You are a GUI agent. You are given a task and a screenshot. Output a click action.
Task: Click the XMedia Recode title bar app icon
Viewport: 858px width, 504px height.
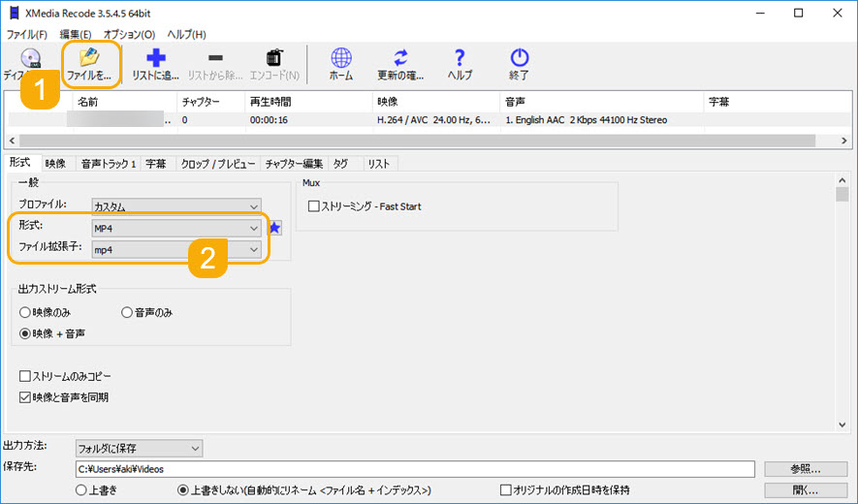click(15, 13)
